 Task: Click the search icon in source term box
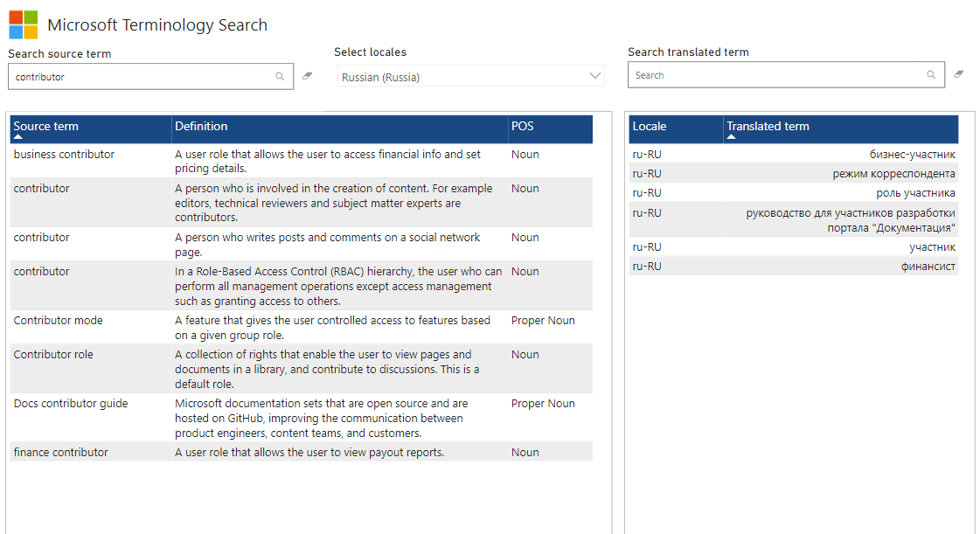tap(280, 76)
